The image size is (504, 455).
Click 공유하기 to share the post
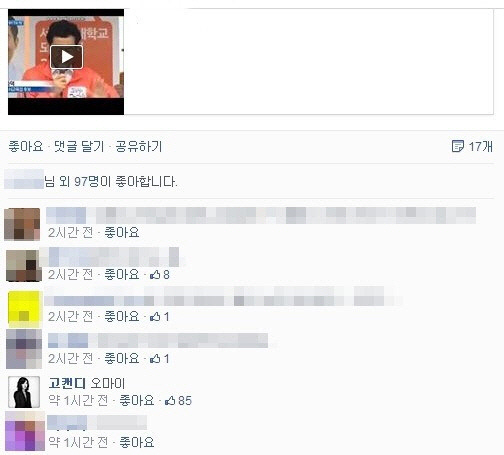(x=139, y=146)
